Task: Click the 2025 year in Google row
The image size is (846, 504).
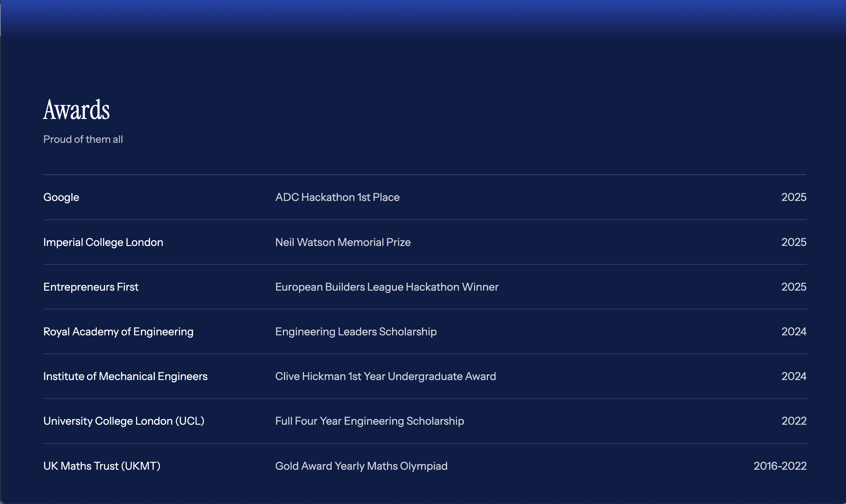Action: pyautogui.click(x=794, y=197)
